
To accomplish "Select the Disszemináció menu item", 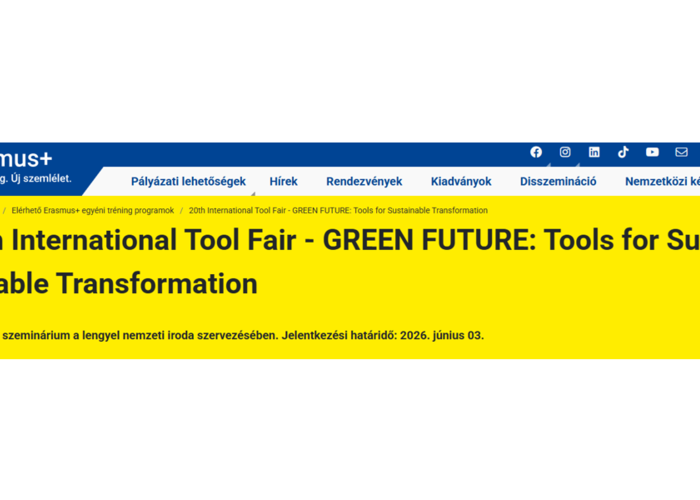I will [x=558, y=181].
